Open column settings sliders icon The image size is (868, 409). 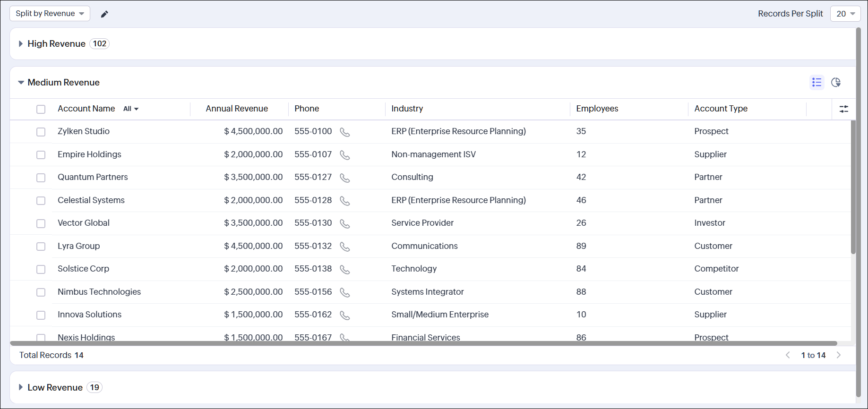click(x=843, y=109)
